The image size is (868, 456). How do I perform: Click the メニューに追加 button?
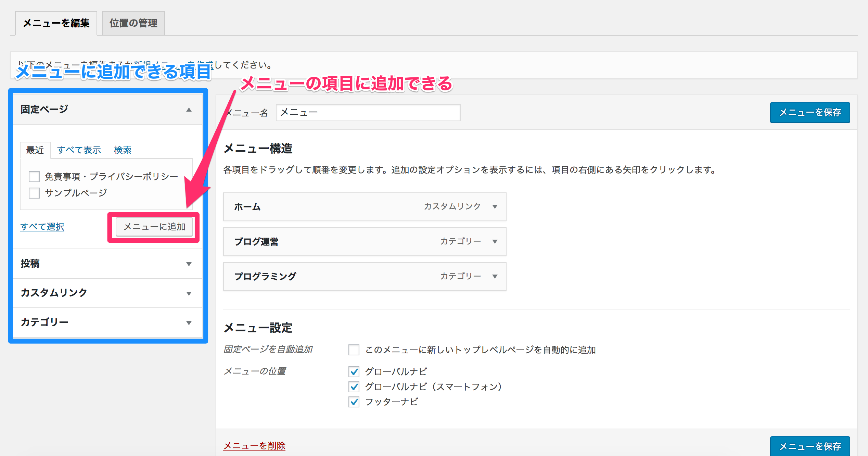point(154,227)
